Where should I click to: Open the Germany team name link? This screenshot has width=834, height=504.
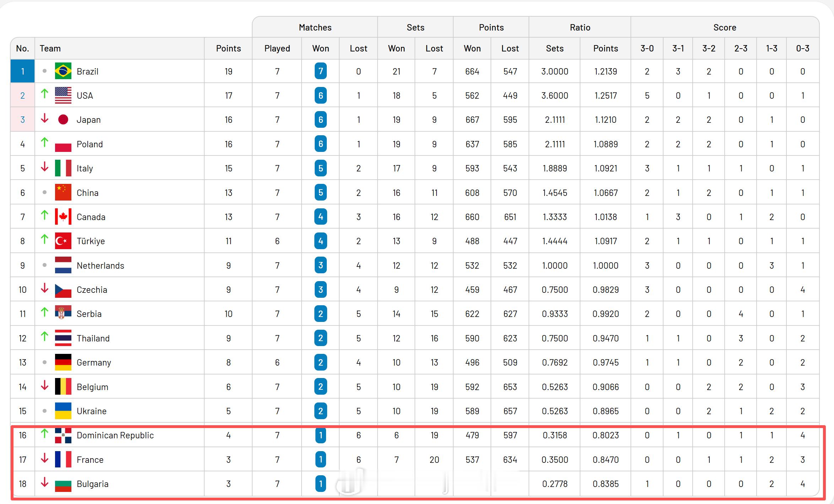coord(94,362)
